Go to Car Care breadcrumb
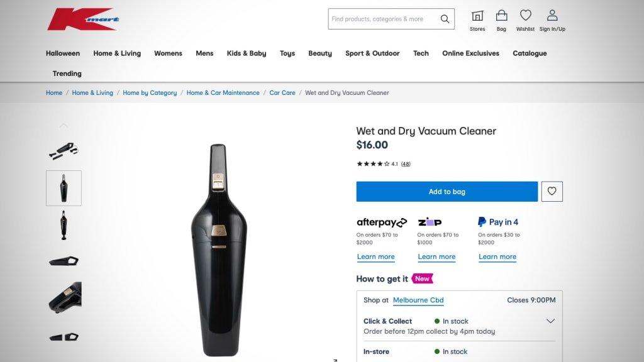The height and width of the screenshot is (362, 644). (x=282, y=93)
